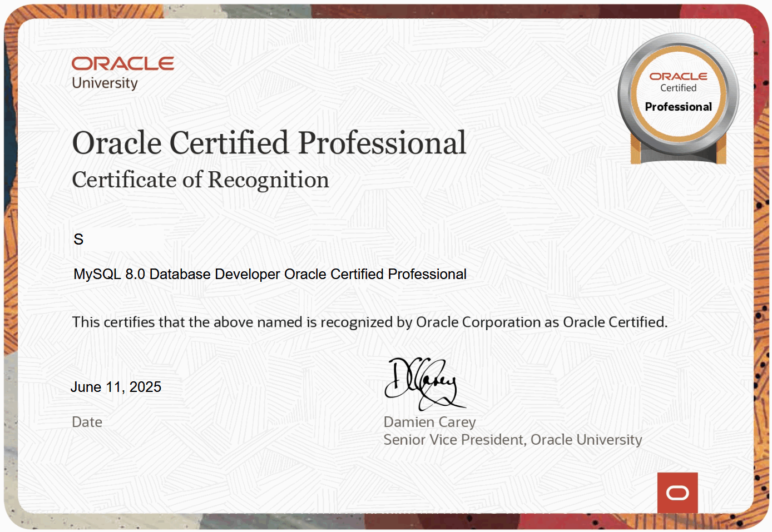
Task: Click the Damien Carey handwritten signature
Action: [x=425, y=383]
